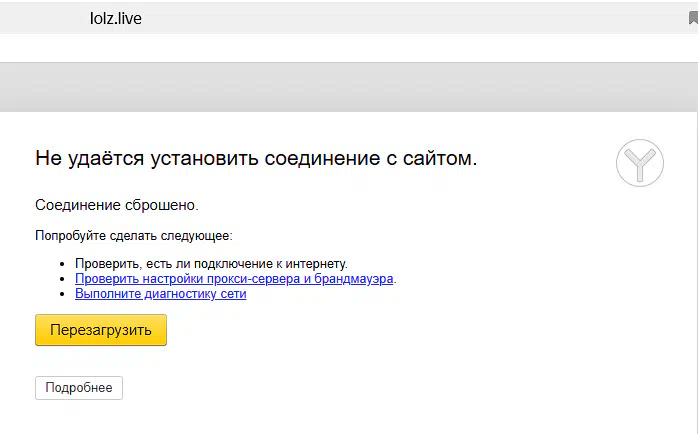The height and width of the screenshot is (434, 698).
Task: Open the Проверить настройки прокси-сервера и брандмауэра link
Action: pos(234,279)
